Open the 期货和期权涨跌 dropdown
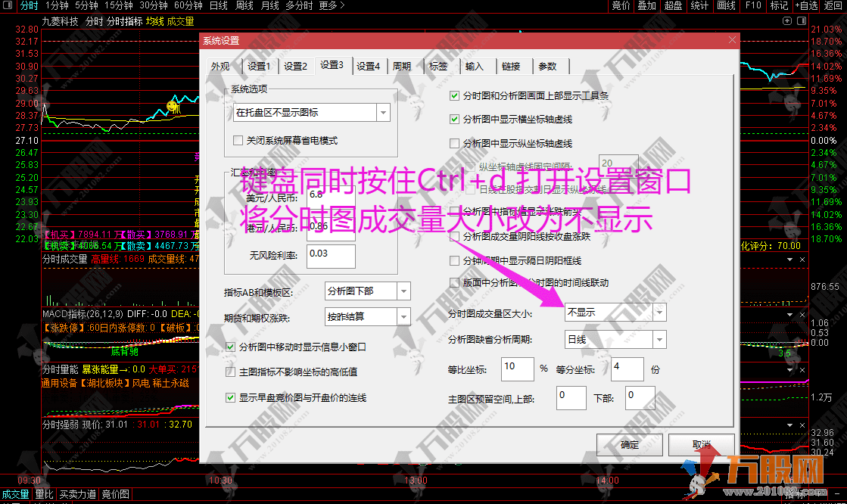 (x=403, y=316)
